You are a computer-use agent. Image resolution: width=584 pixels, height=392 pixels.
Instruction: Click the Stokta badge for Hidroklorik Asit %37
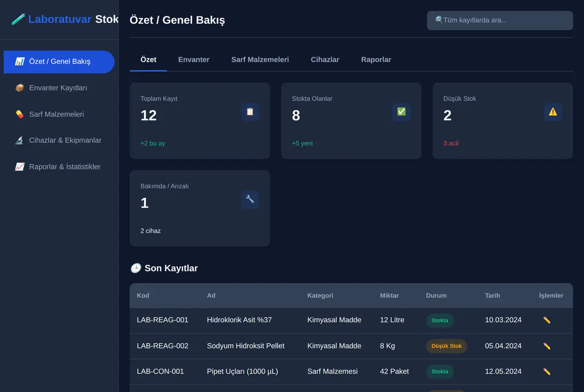440,321
